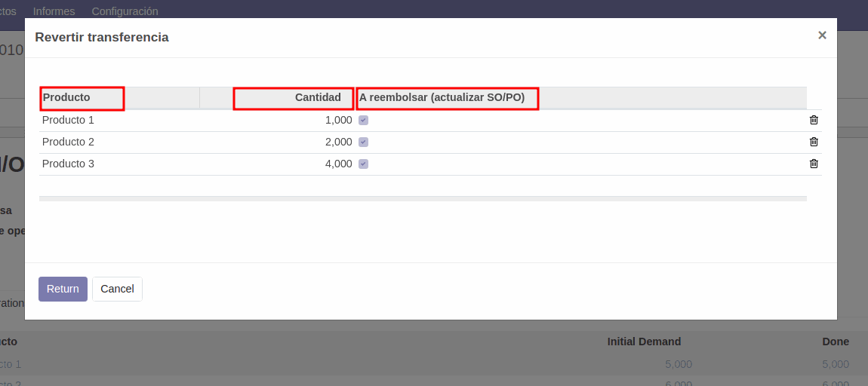Viewport: 868px width, 386px height.
Task: Toggle refund checkbox for Producto 2
Action: [x=363, y=142]
